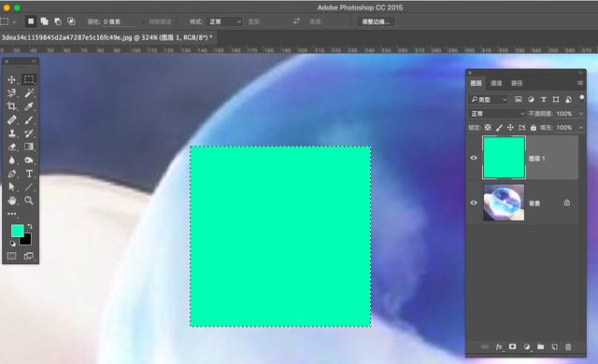Viewport: 598px width, 364px height.
Task: Select the Zoom tool
Action: point(29,201)
